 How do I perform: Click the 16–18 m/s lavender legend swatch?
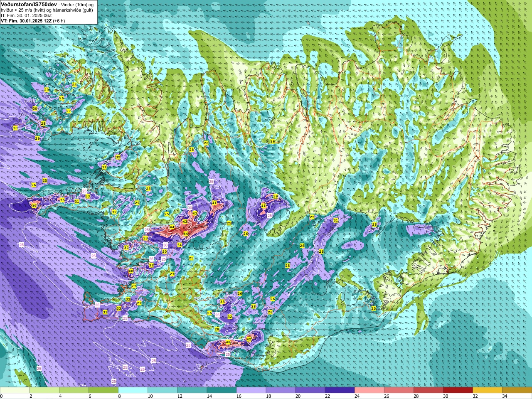coord(251,390)
